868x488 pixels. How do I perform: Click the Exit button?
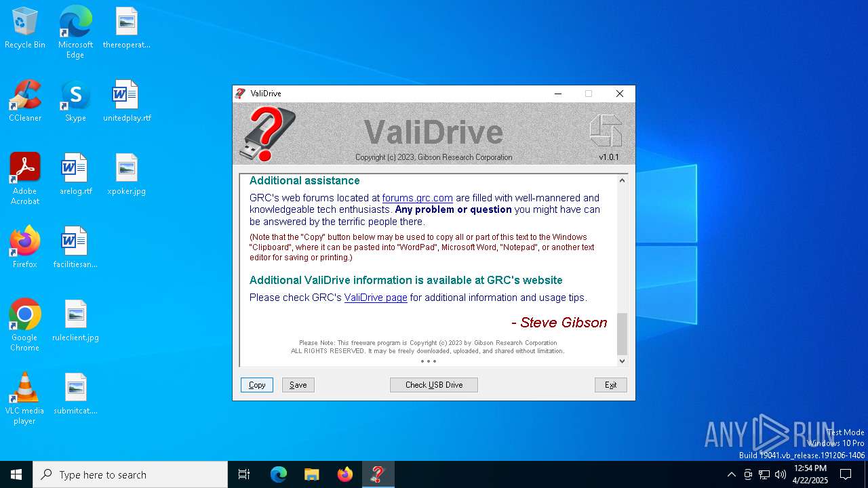tap(611, 385)
